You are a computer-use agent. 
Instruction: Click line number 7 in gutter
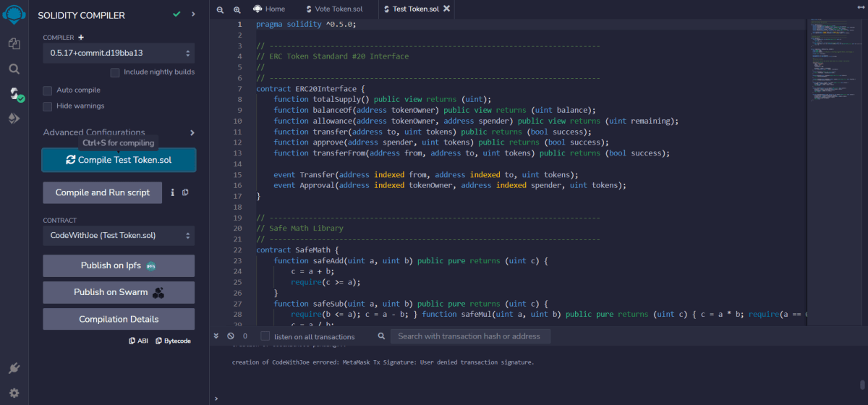click(x=239, y=89)
